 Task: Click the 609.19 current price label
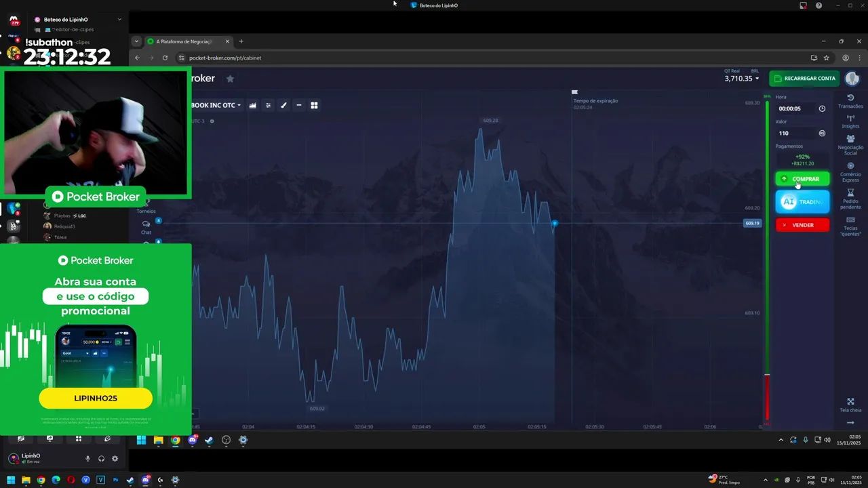tap(753, 223)
